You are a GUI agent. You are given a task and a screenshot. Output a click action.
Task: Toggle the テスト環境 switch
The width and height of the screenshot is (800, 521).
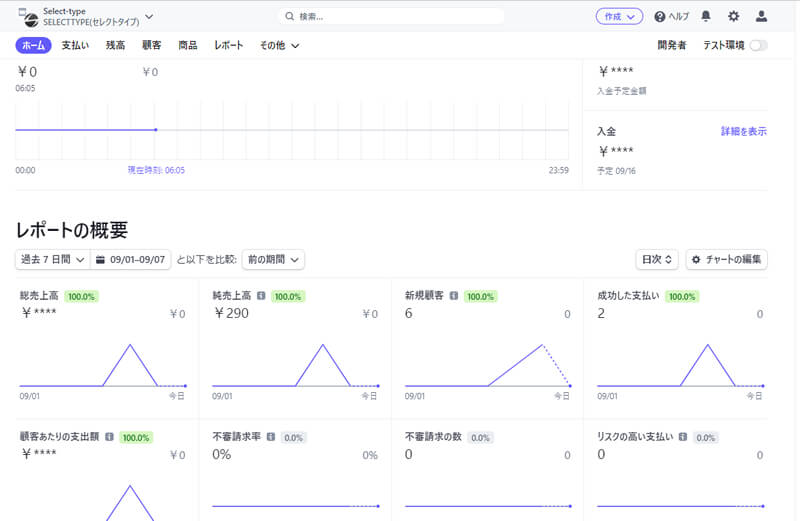pos(758,45)
